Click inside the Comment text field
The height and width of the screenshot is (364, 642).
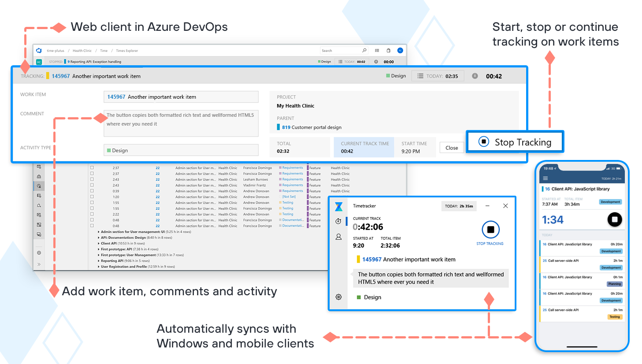click(181, 123)
